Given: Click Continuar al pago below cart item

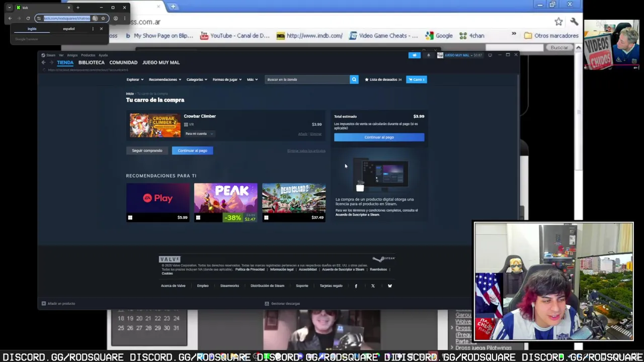Looking at the screenshot, I should (192, 150).
